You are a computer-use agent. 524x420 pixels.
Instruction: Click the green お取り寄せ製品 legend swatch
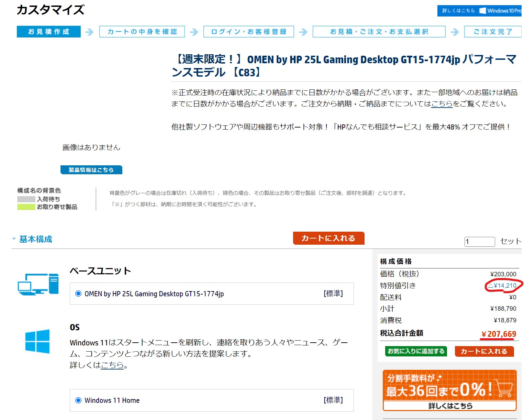[26, 207]
